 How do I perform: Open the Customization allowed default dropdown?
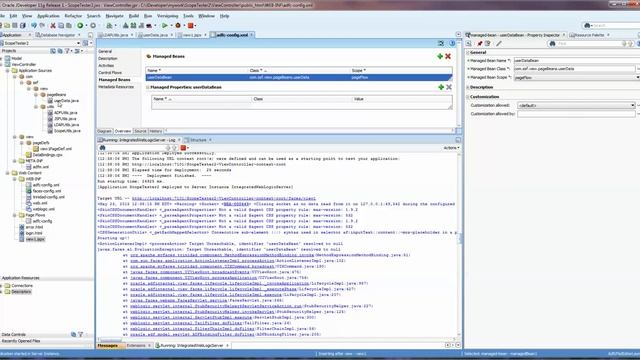click(x=633, y=105)
